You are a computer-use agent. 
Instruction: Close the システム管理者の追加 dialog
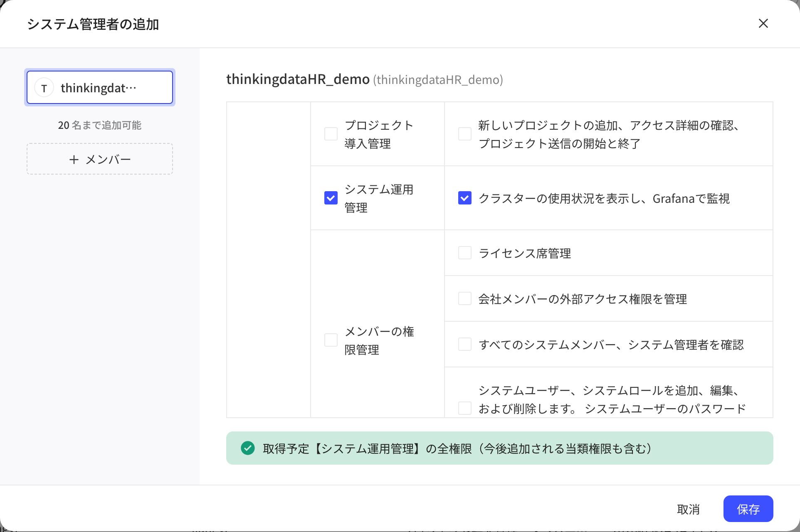point(763,23)
